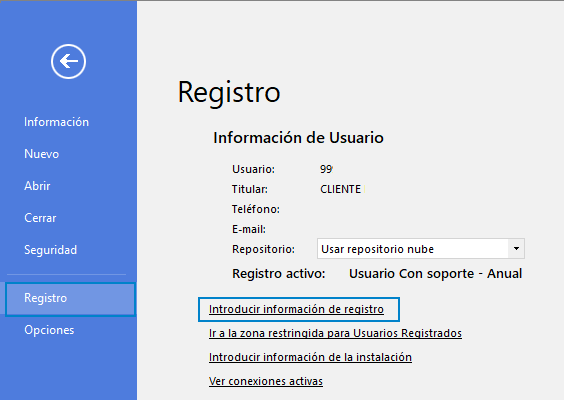Open Opciones in the sidebar
Image resolution: width=564 pixels, height=400 pixels.
49,330
